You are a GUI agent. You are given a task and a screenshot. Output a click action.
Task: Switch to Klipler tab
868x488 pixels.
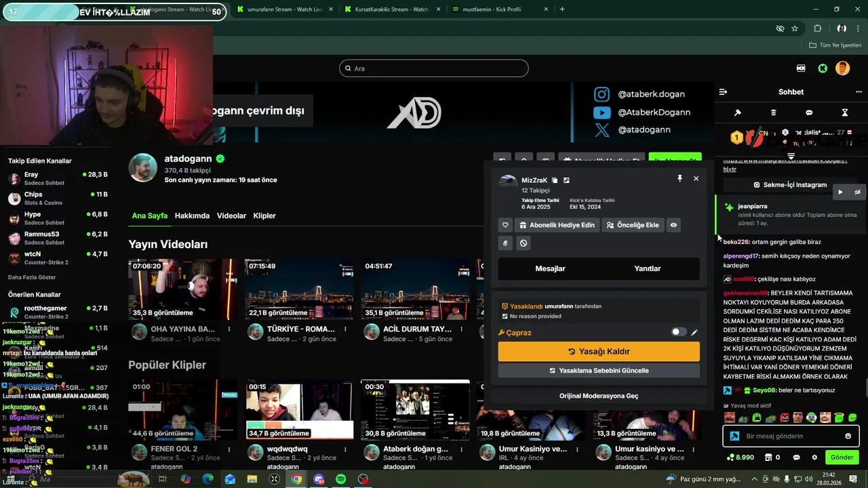[264, 216]
